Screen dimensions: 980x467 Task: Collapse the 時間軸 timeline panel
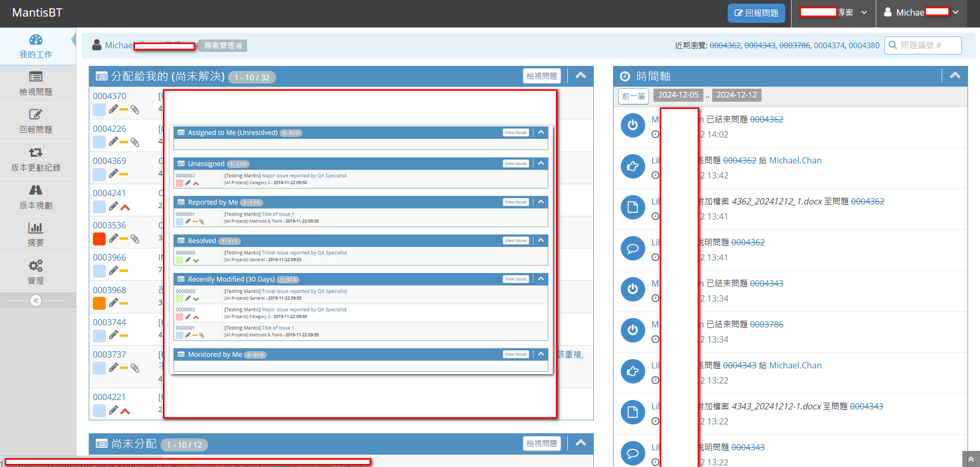(x=955, y=76)
